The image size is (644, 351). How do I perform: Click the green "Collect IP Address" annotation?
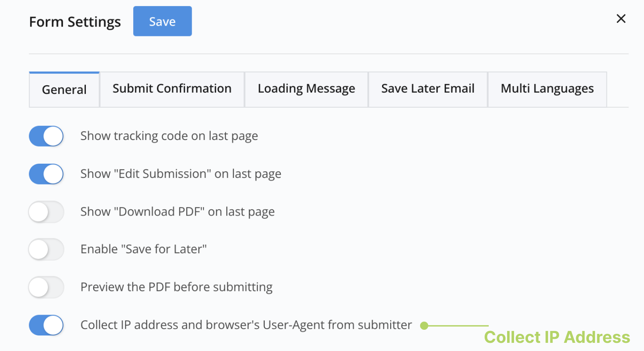click(x=557, y=338)
